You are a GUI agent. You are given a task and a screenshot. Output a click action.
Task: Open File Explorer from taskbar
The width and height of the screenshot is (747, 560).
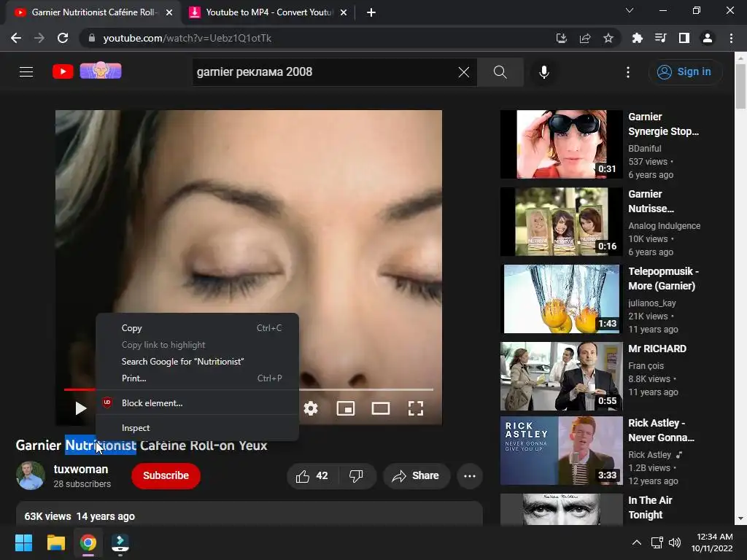click(55, 542)
